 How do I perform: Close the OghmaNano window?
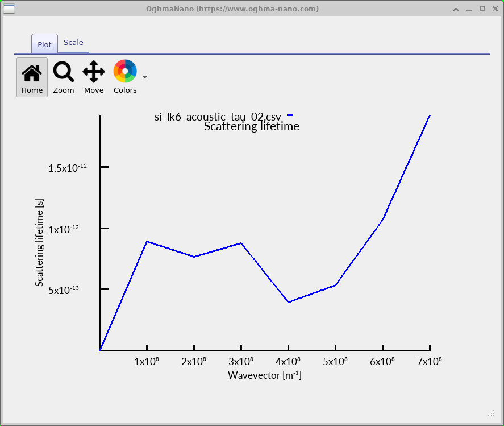495,9
